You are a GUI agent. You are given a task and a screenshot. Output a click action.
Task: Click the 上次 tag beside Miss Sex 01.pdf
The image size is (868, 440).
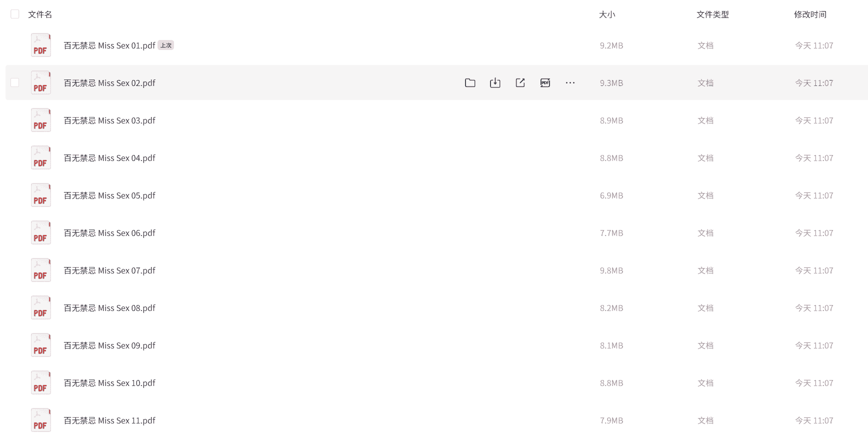[x=166, y=45]
